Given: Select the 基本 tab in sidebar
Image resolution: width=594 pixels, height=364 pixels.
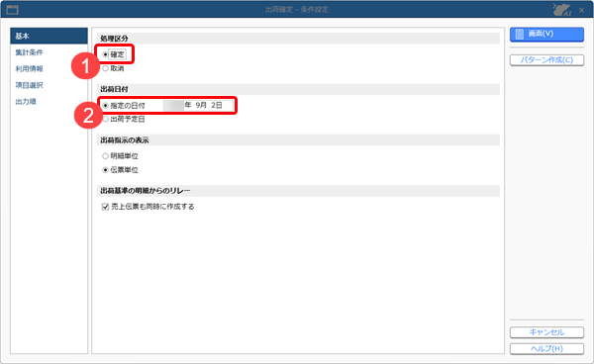Looking at the screenshot, I should pos(49,36).
